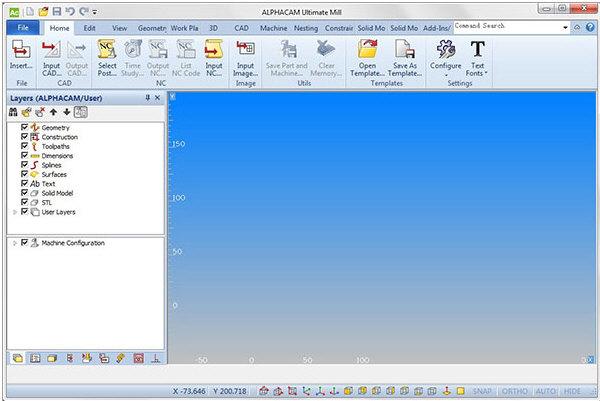This screenshot has height=401, width=600.
Task: Toggle the ORTHO button in status bar
Action: [514, 391]
